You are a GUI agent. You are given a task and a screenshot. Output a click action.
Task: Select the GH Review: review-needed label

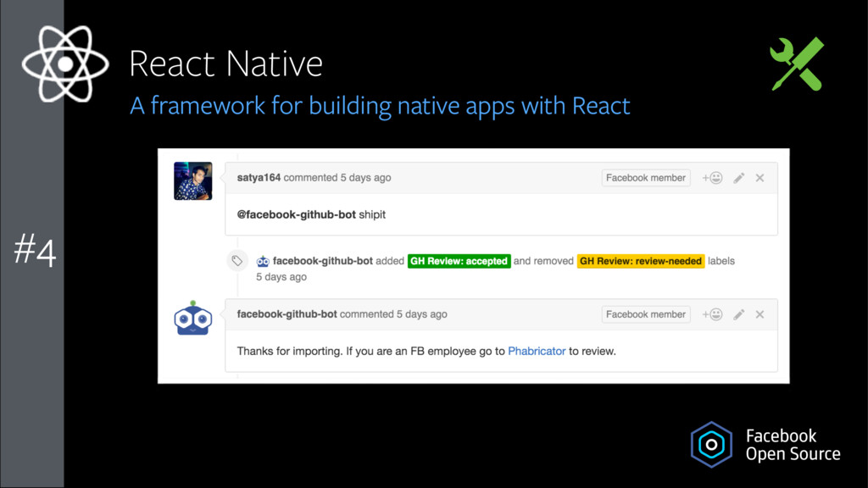(x=641, y=261)
